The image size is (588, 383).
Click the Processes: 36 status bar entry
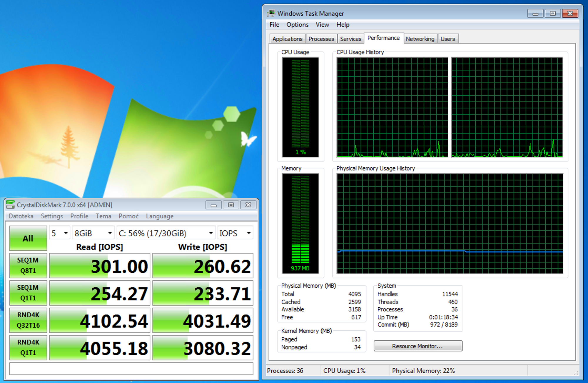coord(285,371)
